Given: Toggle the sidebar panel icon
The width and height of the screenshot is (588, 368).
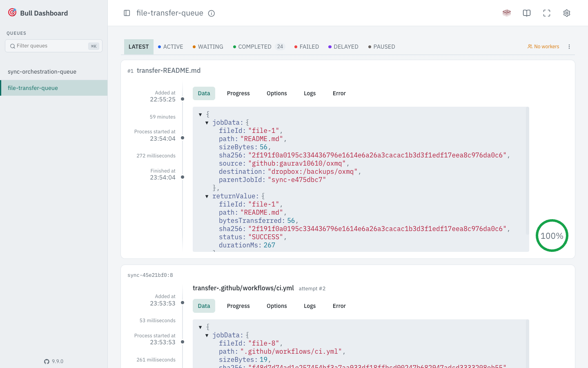Looking at the screenshot, I should point(127,13).
